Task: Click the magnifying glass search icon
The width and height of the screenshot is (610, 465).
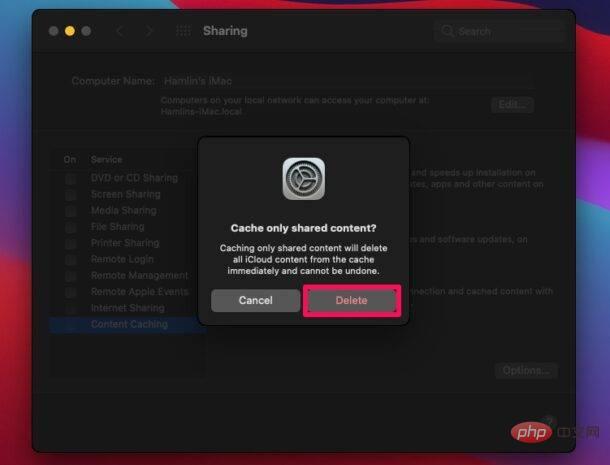Action: click(449, 31)
